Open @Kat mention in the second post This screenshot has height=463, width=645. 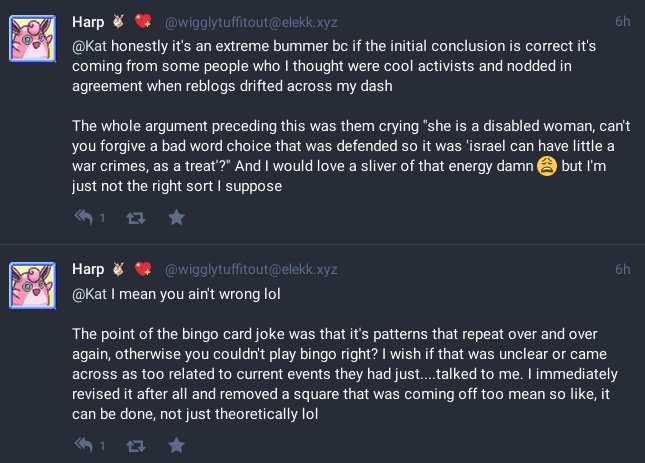tap(89, 294)
